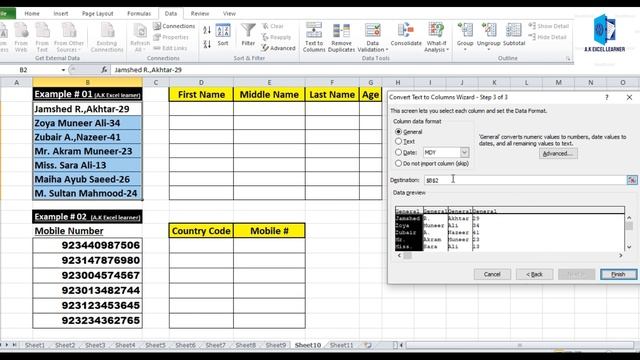Open What-If Analysis tool
This screenshot has height=360, width=640.
(x=436, y=37)
